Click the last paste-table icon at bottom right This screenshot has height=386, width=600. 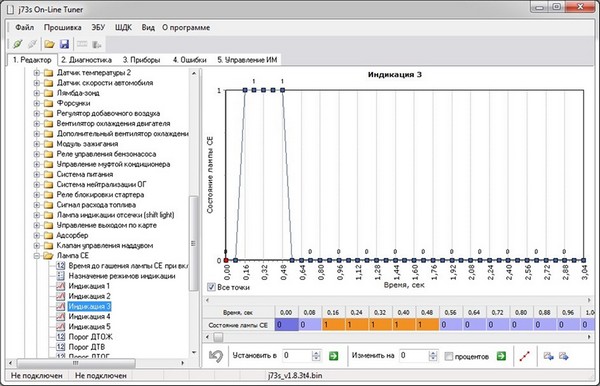[x=564, y=356]
